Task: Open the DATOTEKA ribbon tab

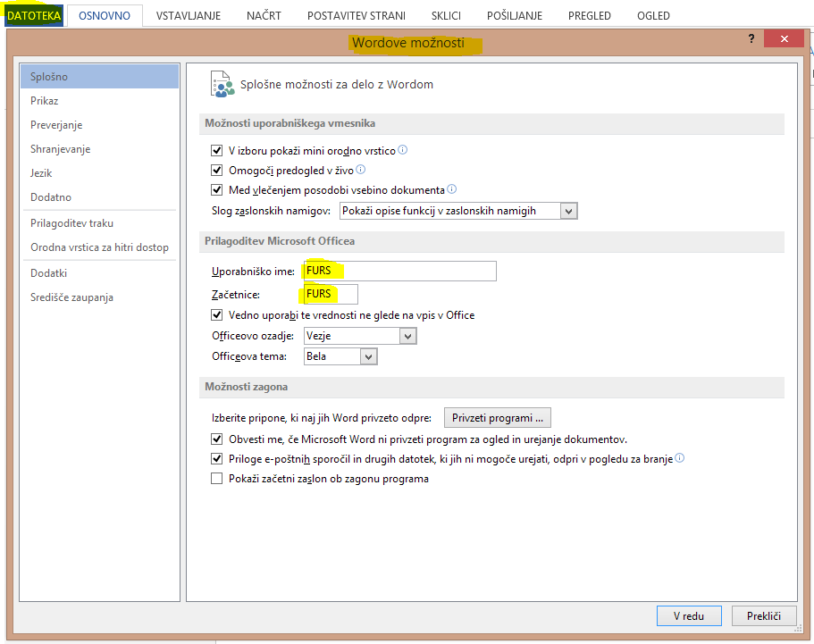Action: pos(34,15)
